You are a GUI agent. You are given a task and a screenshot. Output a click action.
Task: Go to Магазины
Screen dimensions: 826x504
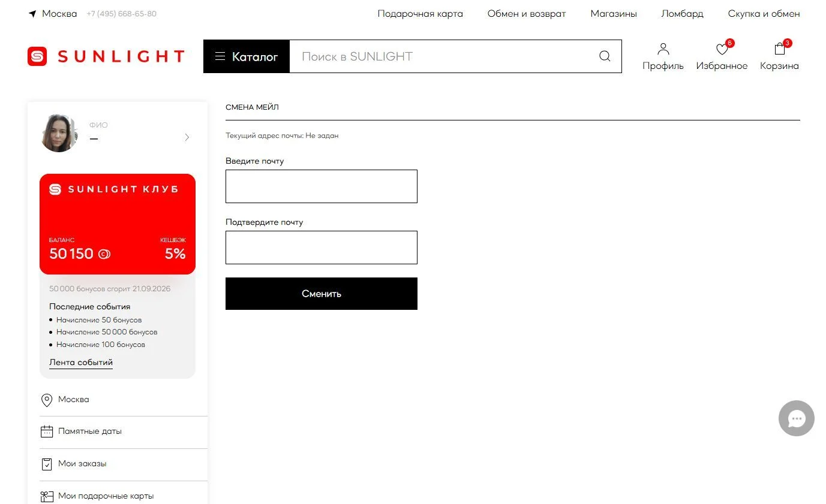614,13
